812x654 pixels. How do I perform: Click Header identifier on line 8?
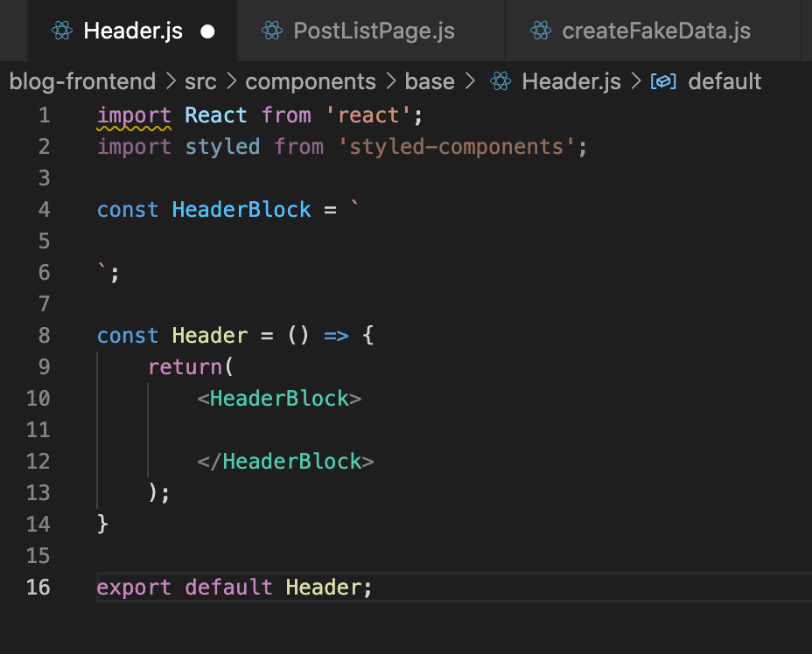click(210, 335)
